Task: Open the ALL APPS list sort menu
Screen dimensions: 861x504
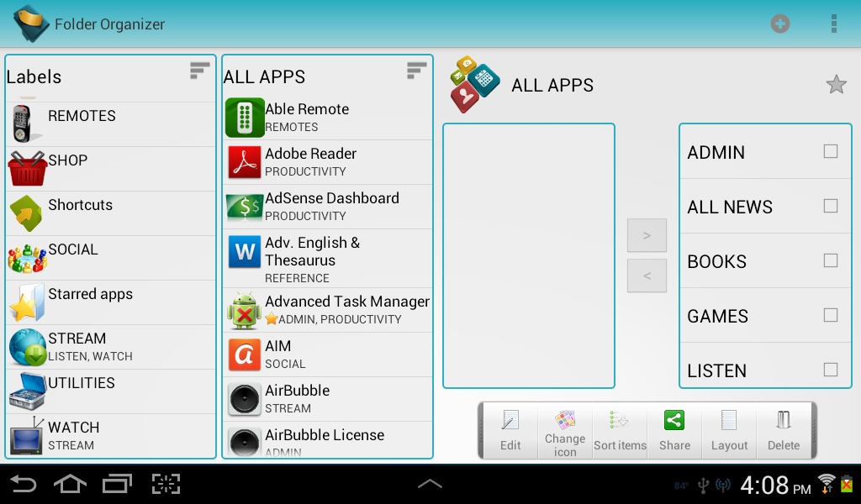Action: tap(416, 71)
